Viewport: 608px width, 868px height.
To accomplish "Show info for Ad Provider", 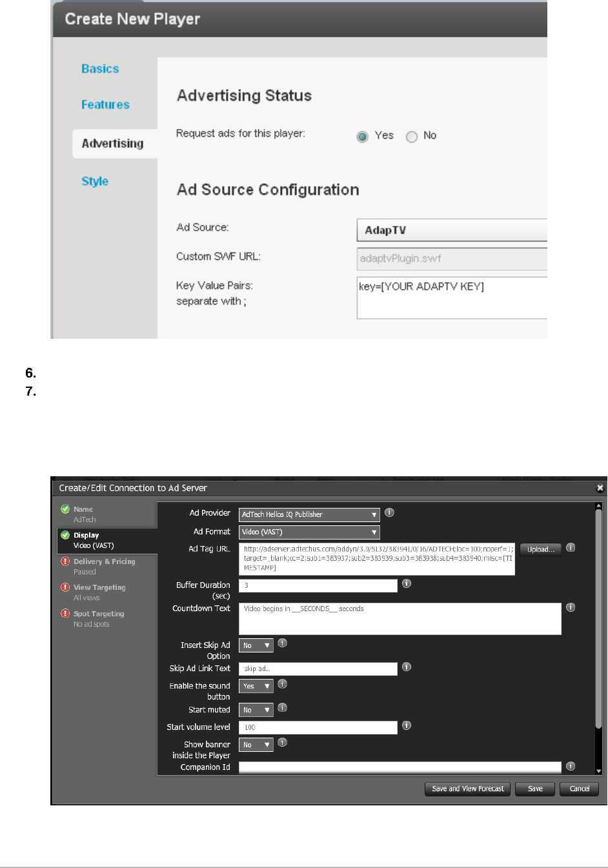I will [x=389, y=512].
